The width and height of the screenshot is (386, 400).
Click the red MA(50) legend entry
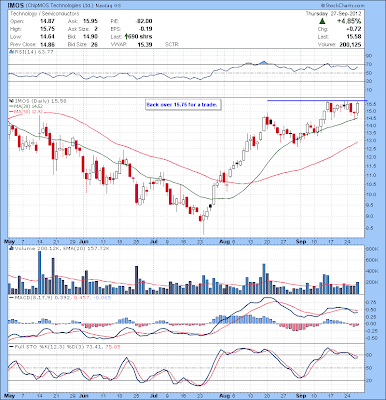point(26,111)
